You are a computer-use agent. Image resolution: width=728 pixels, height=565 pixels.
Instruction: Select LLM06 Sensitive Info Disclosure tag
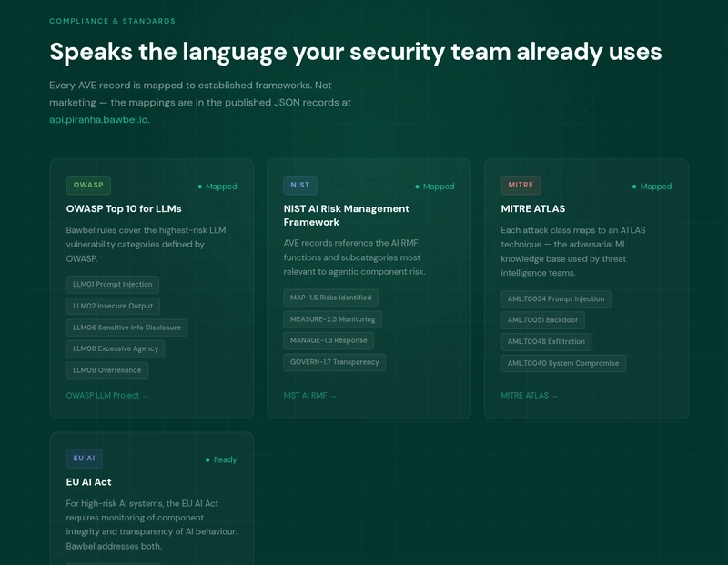coord(126,328)
